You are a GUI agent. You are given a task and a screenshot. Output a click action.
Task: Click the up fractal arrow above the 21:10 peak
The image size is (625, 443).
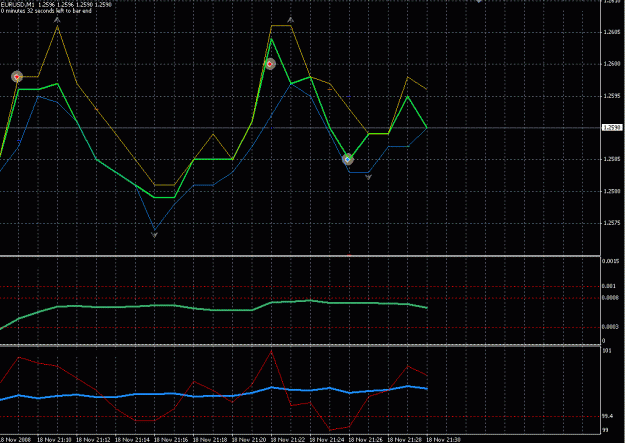click(x=57, y=20)
